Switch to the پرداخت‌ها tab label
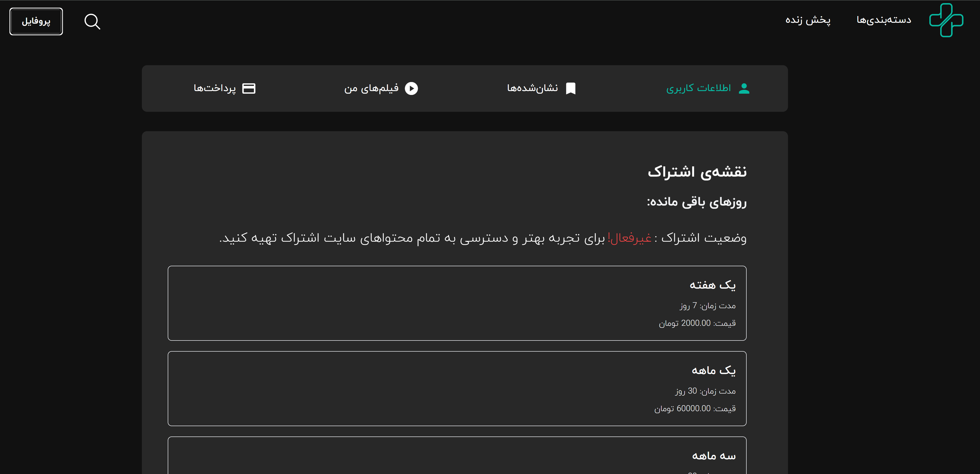The width and height of the screenshot is (980, 474). [x=215, y=88]
